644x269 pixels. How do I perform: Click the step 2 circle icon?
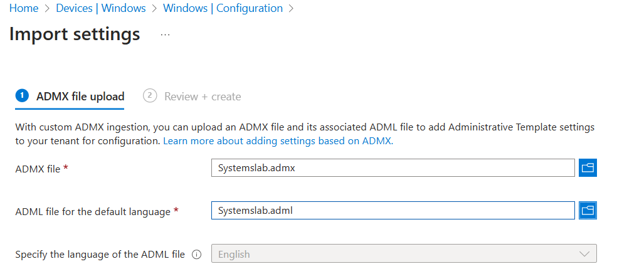tap(149, 95)
